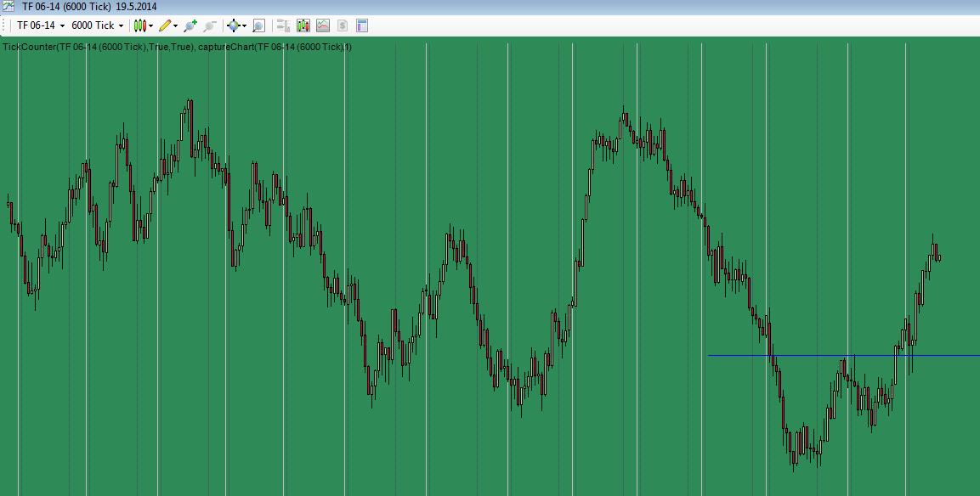Open the chart properties window icon

tap(361, 25)
